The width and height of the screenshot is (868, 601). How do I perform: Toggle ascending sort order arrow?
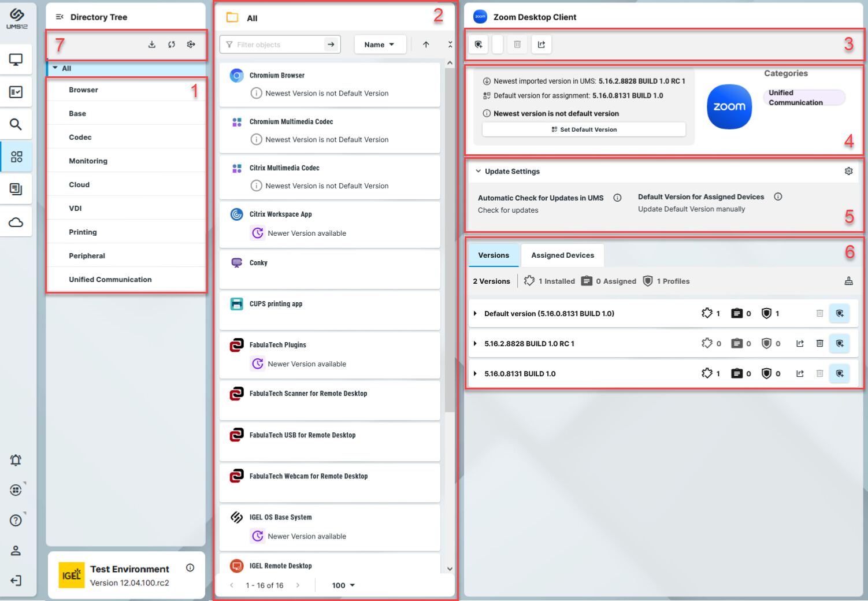426,44
